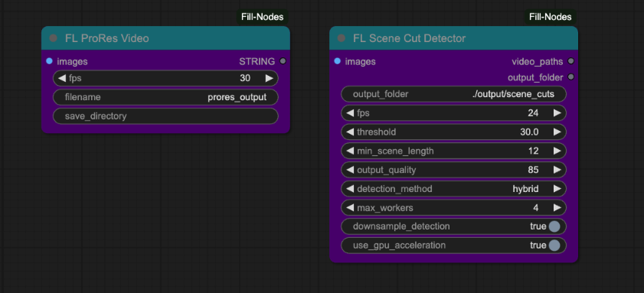Click the STRING output label
This screenshot has height=293, width=644.
pyautogui.click(x=257, y=61)
